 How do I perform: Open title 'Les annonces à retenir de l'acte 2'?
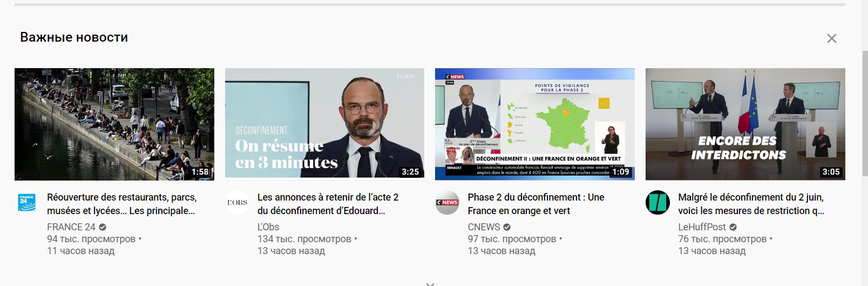coord(328,204)
